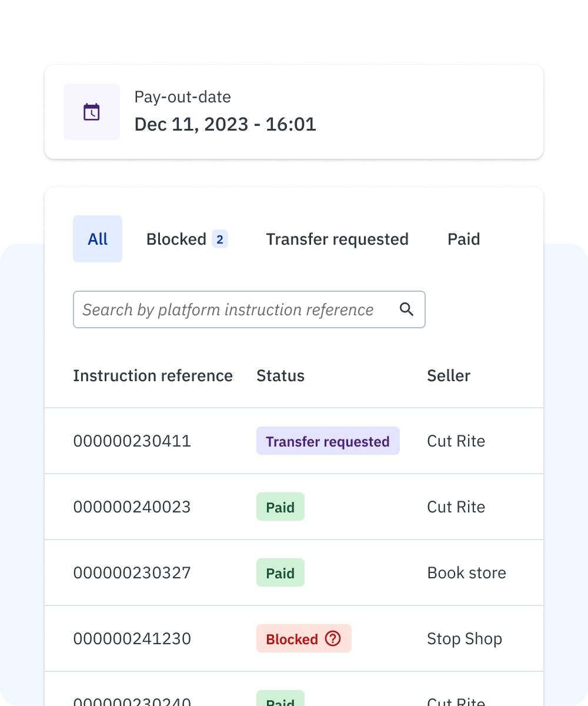Click the Seller column header

449,376
